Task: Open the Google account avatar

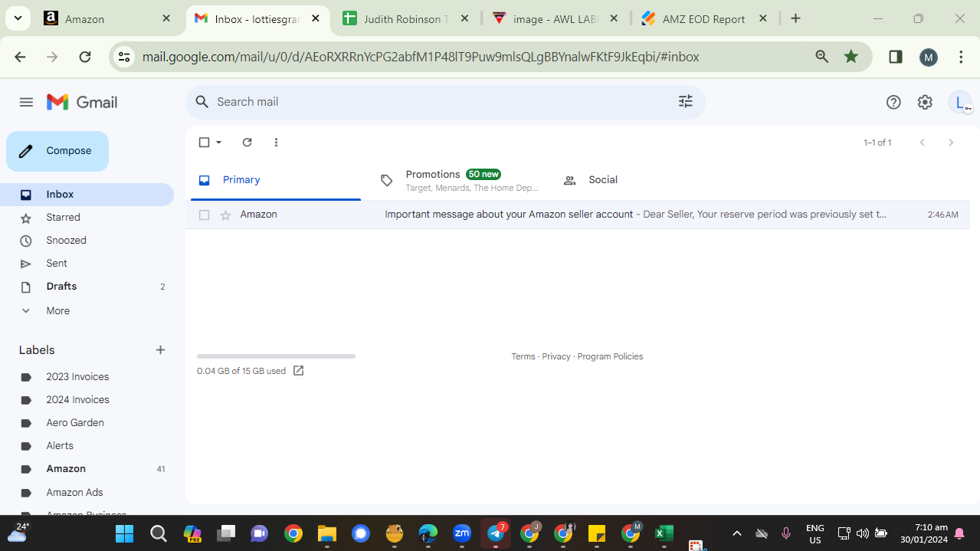Action: click(x=960, y=102)
